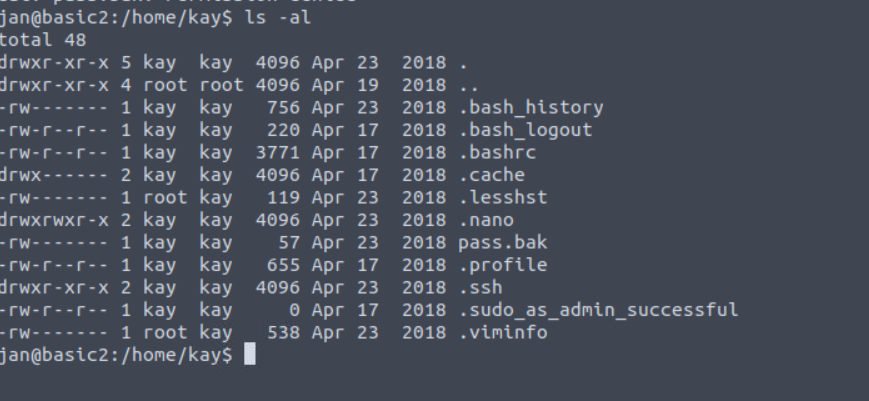
Task: Click the .sudo_as_admin_successful filename
Action: coord(599,310)
